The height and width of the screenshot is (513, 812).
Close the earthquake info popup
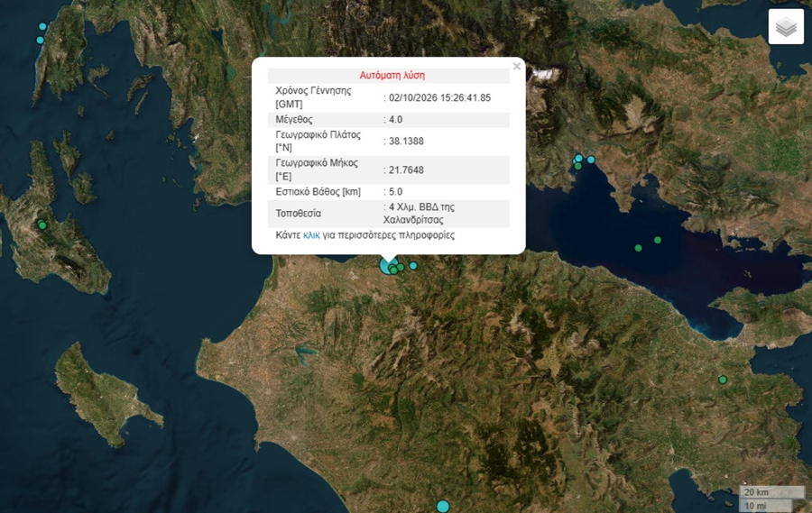516,66
